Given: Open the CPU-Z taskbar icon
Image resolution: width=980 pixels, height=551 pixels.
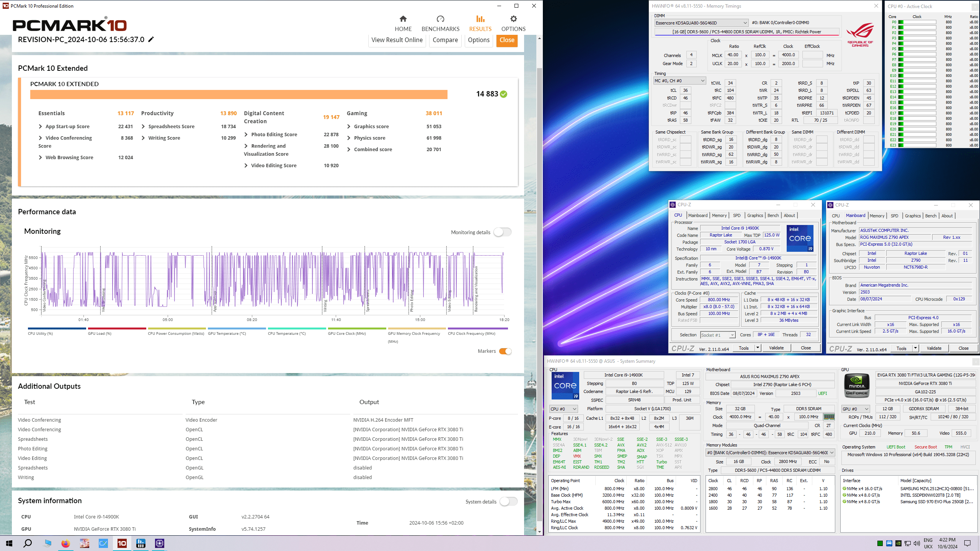Looking at the screenshot, I should (x=160, y=543).
